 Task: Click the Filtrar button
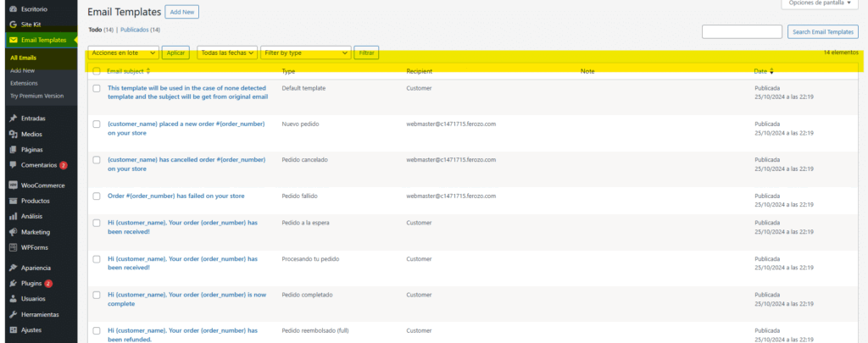[366, 53]
